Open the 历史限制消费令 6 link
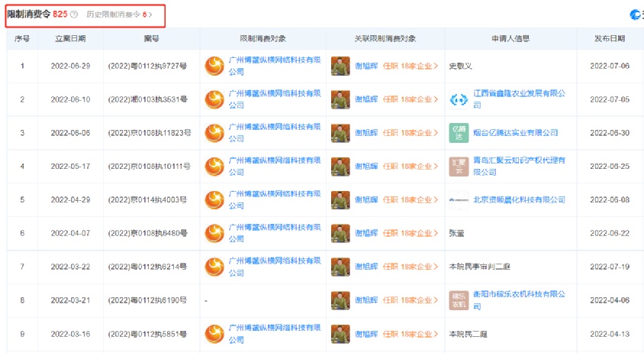Screen dimensions: 644x353 click(x=119, y=15)
